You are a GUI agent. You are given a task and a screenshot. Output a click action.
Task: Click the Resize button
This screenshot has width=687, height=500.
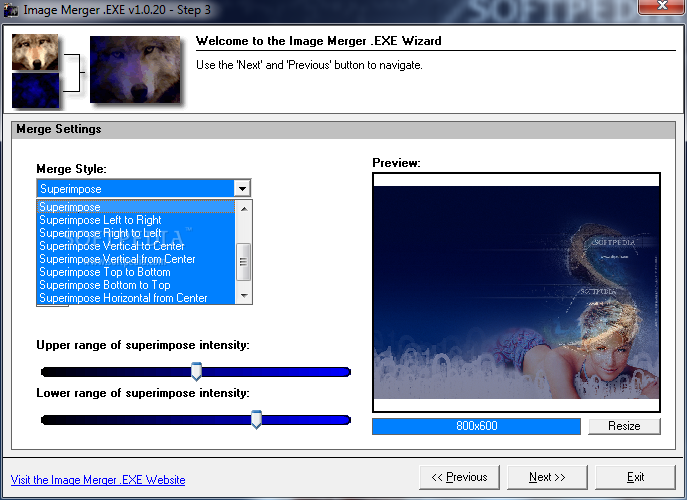pos(624,426)
